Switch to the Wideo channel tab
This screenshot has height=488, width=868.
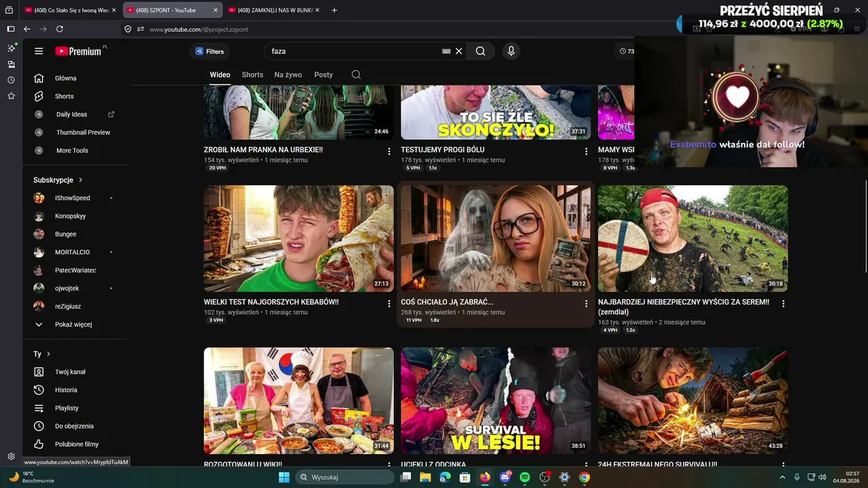[x=220, y=75]
